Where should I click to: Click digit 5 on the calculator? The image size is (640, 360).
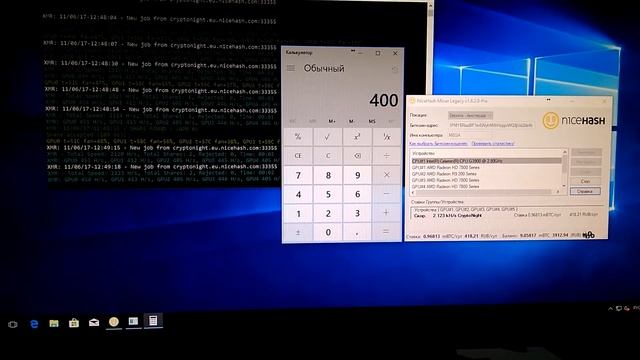[x=328, y=194]
